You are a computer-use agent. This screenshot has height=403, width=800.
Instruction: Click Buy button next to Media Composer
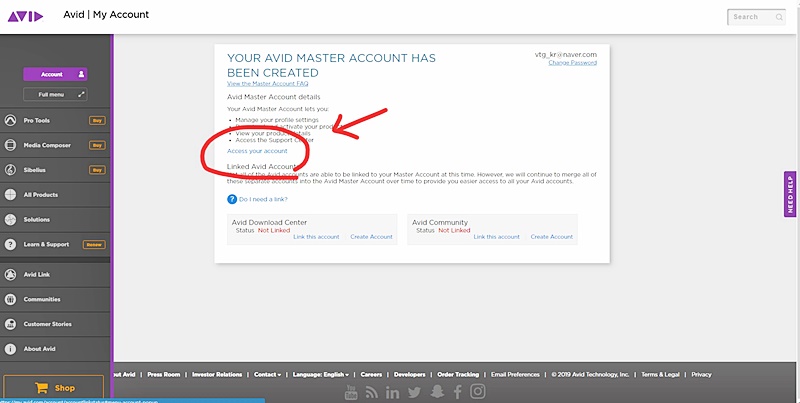pyautogui.click(x=97, y=145)
